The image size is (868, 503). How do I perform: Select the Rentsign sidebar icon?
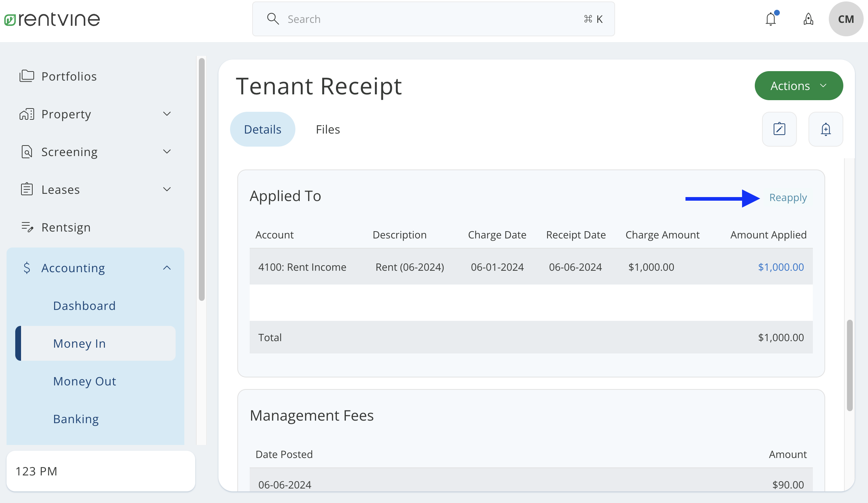coord(27,227)
